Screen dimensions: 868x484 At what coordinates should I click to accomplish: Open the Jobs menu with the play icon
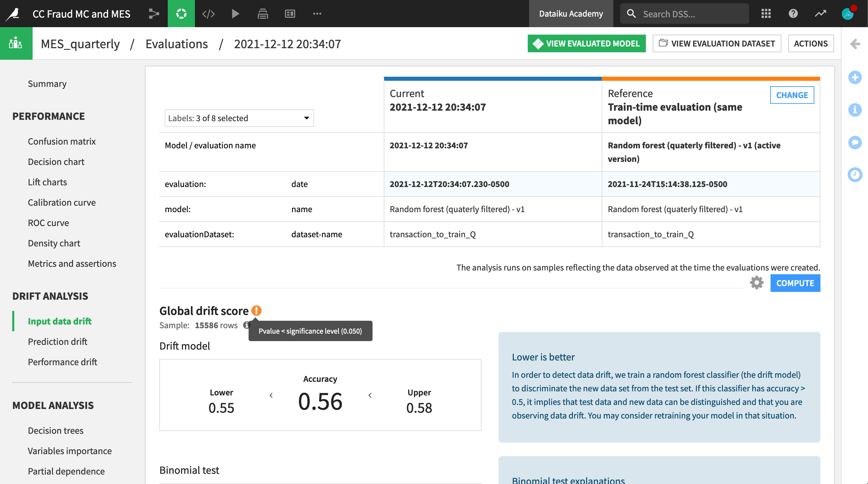[x=235, y=14]
